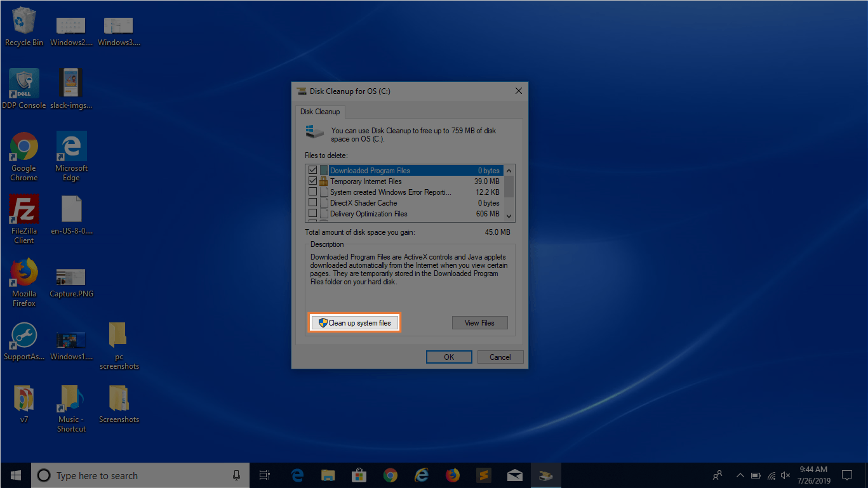
Task: Select the Capture.PNG file on desktop
Action: click(x=71, y=282)
